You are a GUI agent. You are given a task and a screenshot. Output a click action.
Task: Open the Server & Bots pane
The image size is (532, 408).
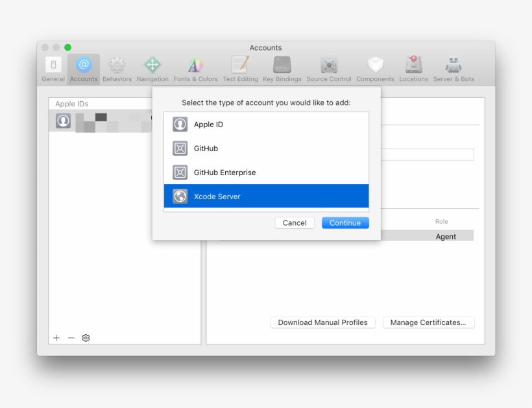pos(453,67)
